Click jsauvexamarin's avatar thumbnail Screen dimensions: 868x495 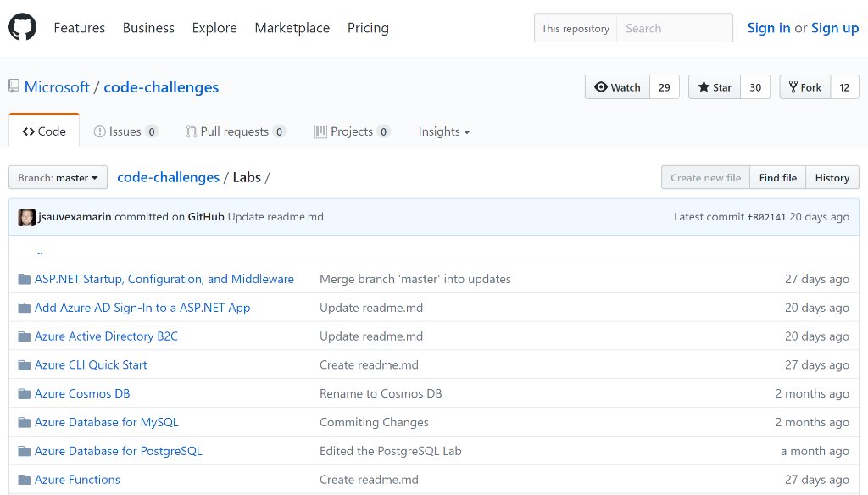pyautogui.click(x=26, y=217)
